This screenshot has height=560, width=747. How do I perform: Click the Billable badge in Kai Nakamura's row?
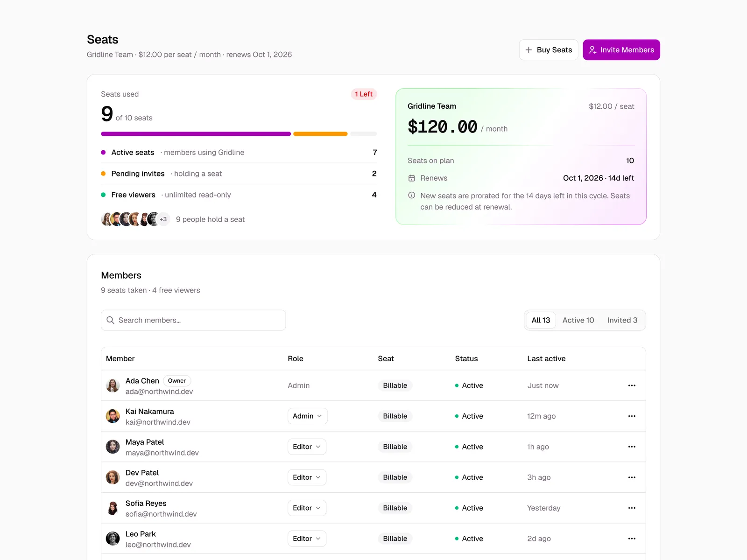point(395,416)
